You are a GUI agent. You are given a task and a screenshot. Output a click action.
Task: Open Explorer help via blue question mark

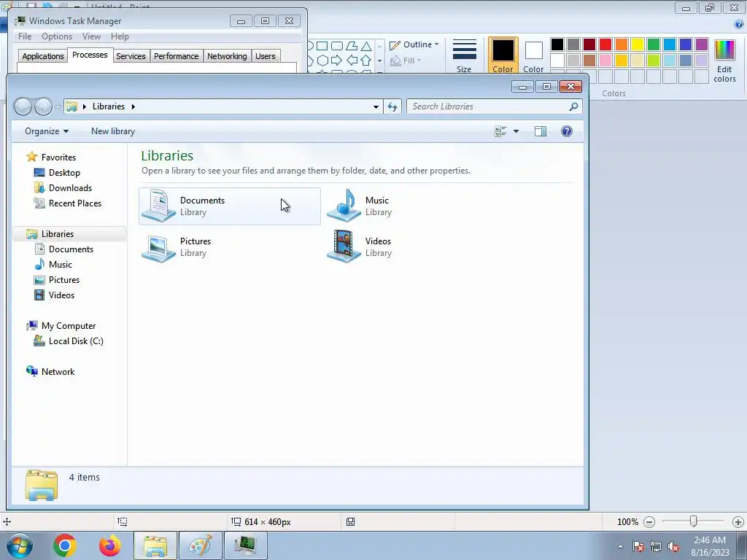point(566,131)
